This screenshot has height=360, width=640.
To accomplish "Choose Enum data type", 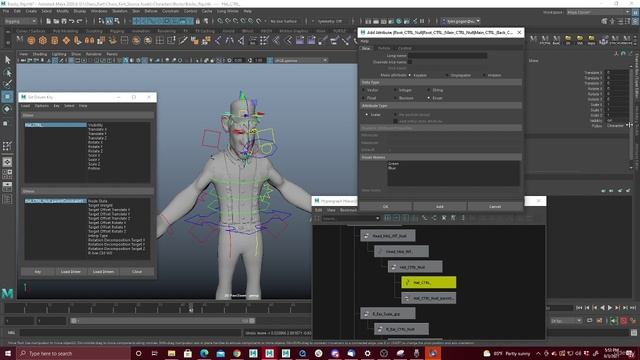I will click(x=429, y=98).
